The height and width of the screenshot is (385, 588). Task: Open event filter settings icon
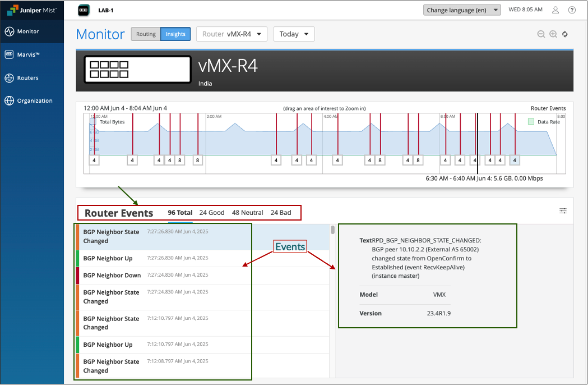563,211
